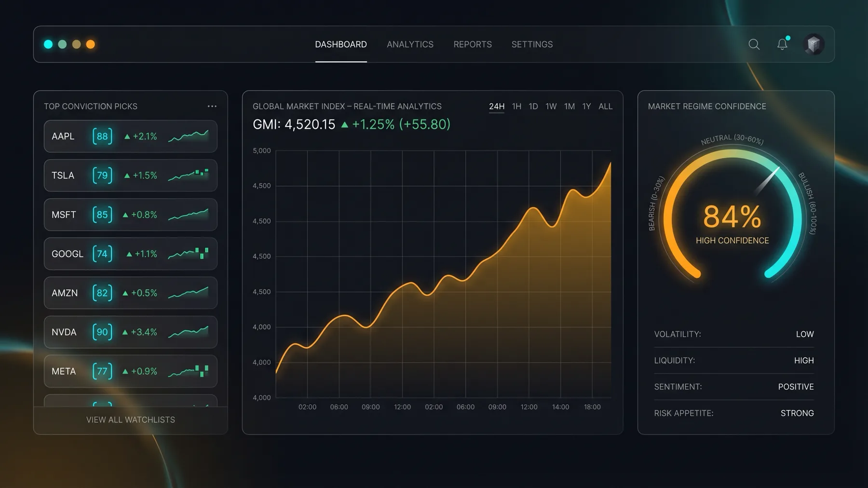Open the GOOGL ticker row
Screen dimensions: 868x488
coord(131,254)
